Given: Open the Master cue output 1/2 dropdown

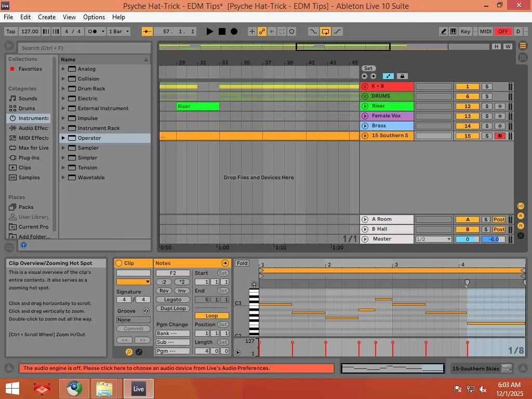Looking at the screenshot, I should (434, 239).
